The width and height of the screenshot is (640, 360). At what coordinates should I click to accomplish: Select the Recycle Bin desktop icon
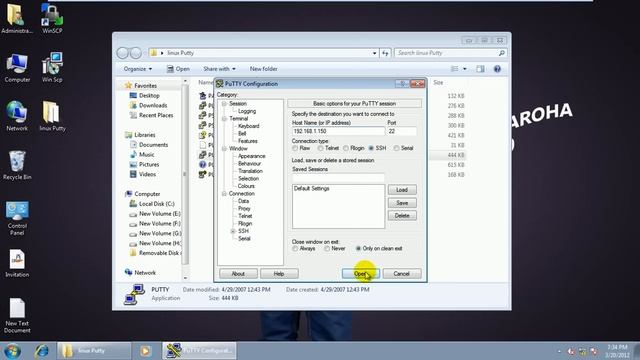click(17, 165)
